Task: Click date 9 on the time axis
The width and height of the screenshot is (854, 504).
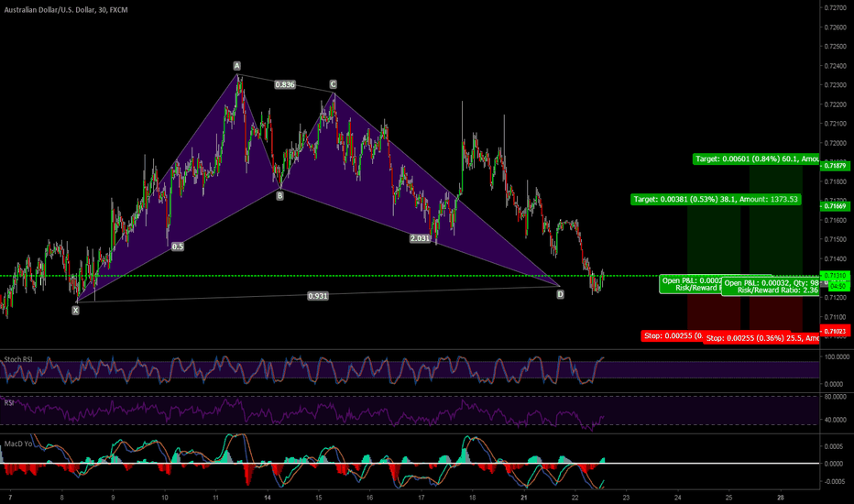Action: (x=113, y=498)
